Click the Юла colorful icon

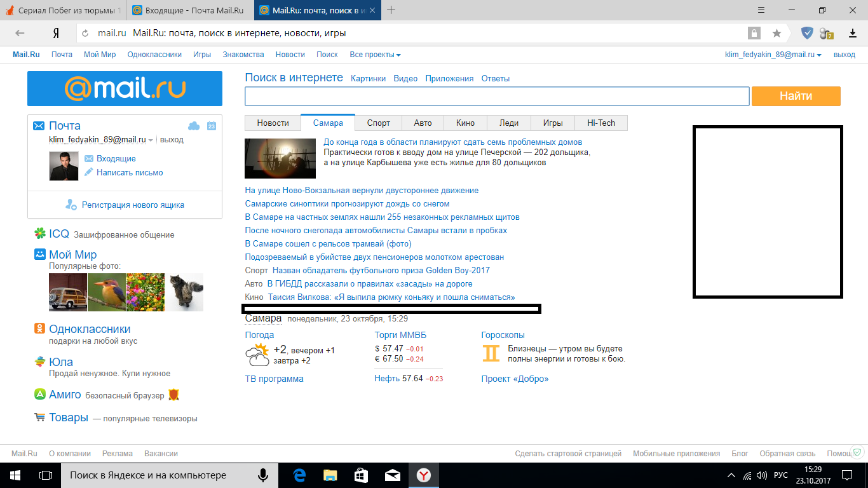tap(39, 362)
